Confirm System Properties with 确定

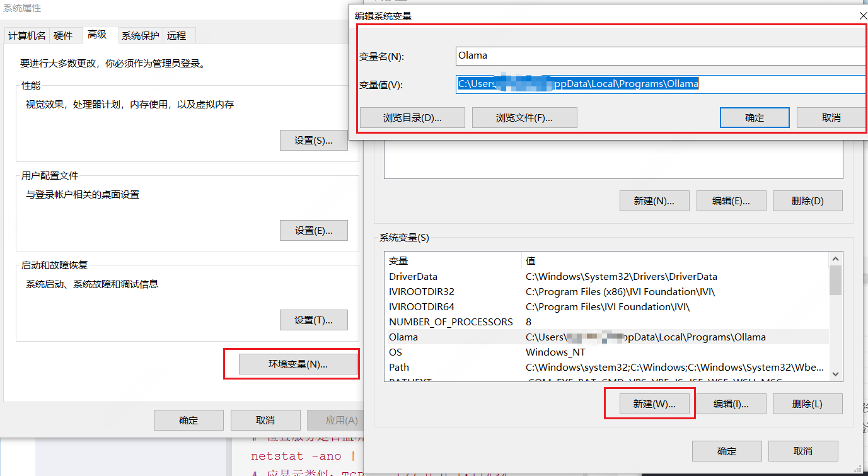[188, 421]
